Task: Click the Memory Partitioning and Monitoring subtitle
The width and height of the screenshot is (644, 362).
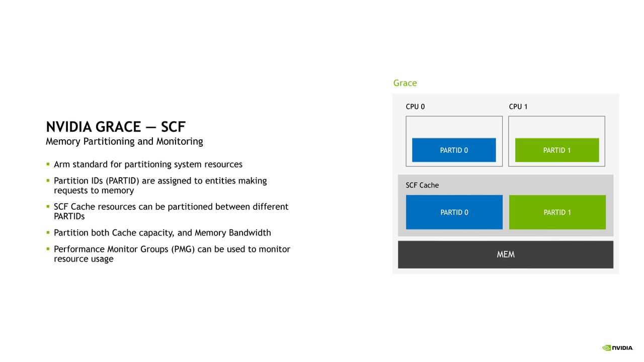Action: pos(124,141)
